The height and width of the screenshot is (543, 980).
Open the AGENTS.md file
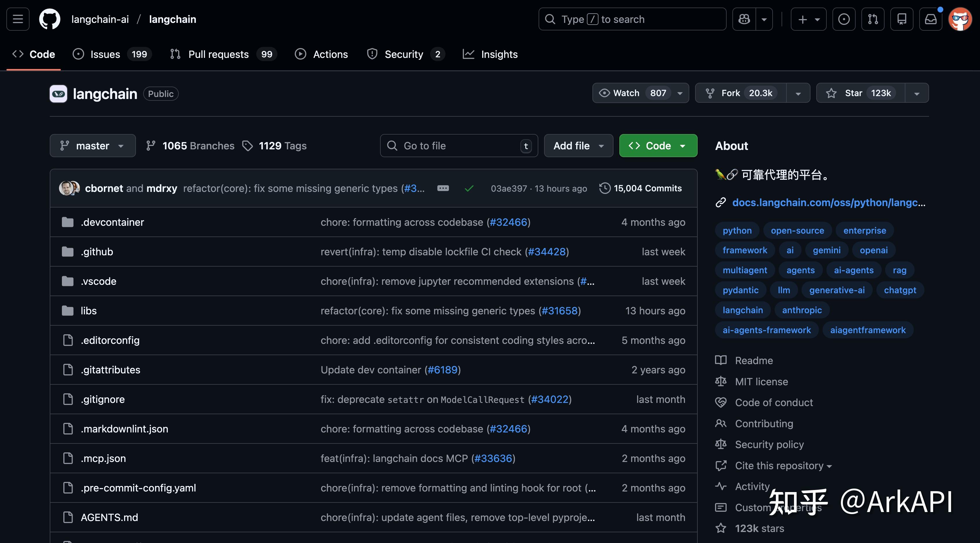pos(109,517)
